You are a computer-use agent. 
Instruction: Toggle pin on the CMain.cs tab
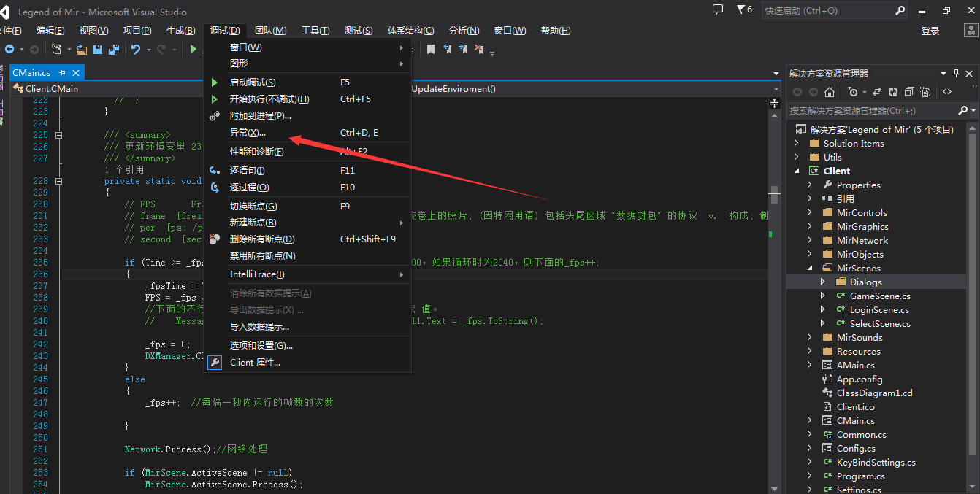(62, 73)
